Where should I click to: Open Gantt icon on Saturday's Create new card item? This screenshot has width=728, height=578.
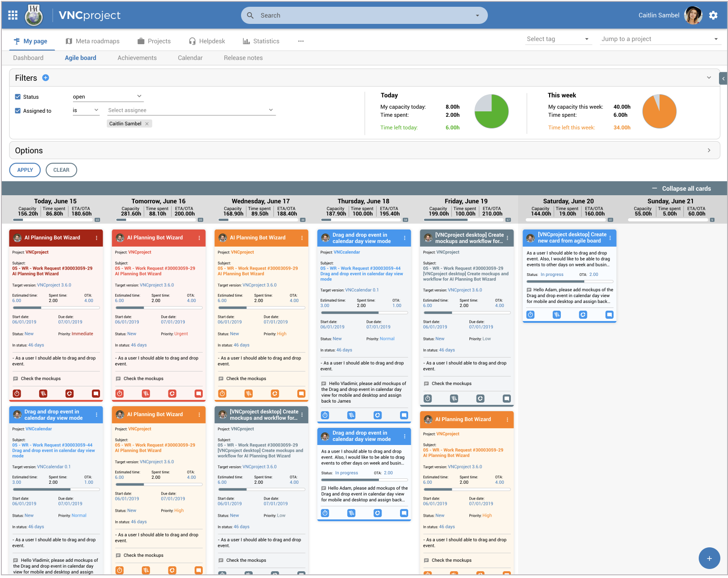557,315
